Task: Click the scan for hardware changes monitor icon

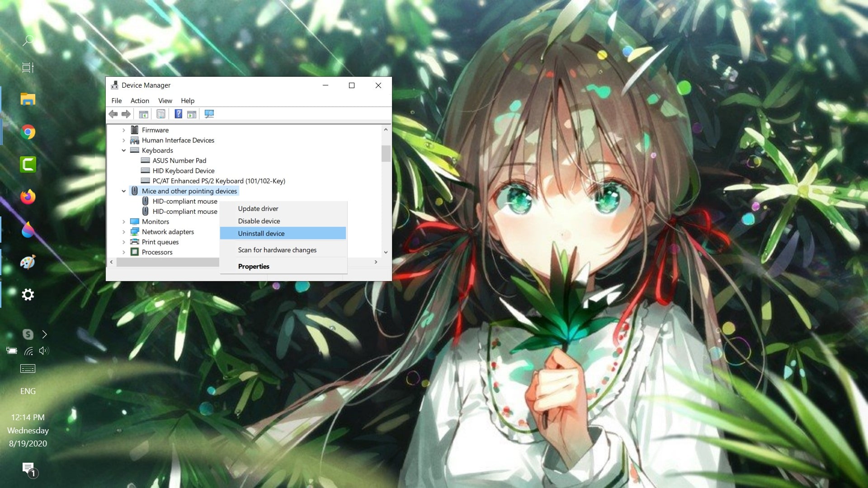Action: [209, 114]
